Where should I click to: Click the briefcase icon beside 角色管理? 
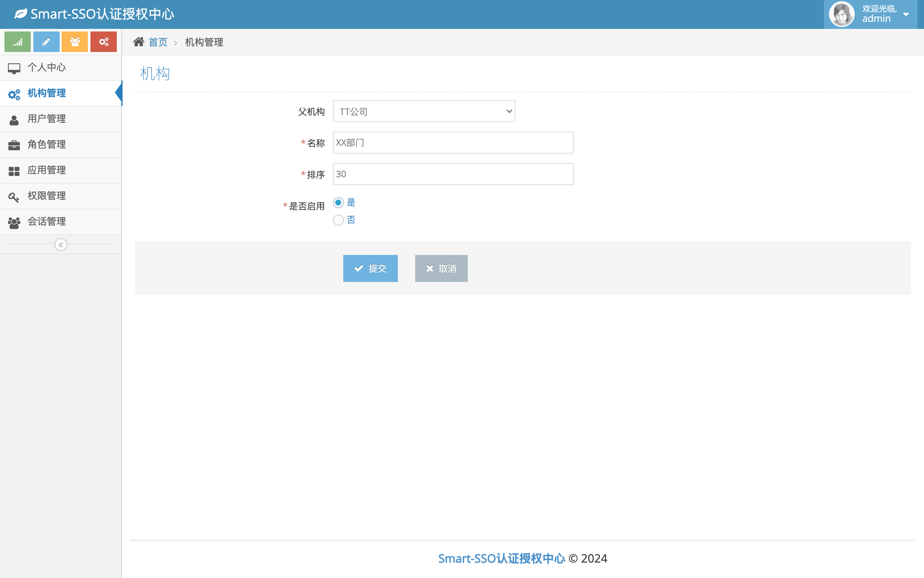(x=14, y=145)
